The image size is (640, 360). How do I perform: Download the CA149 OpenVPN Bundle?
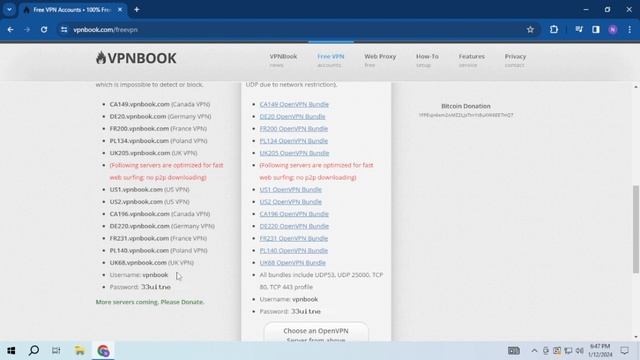click(294, 104)
